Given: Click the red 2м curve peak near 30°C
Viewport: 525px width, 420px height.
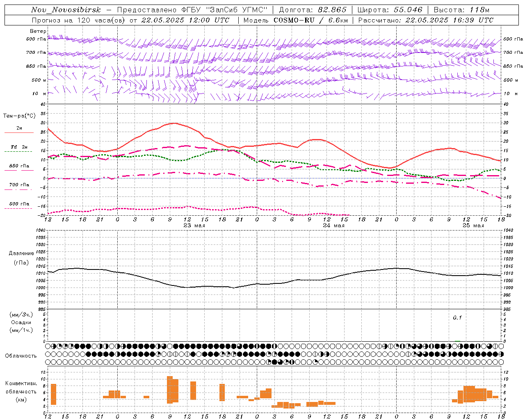Looking at the screenshot, I should (x=174, y=123).
